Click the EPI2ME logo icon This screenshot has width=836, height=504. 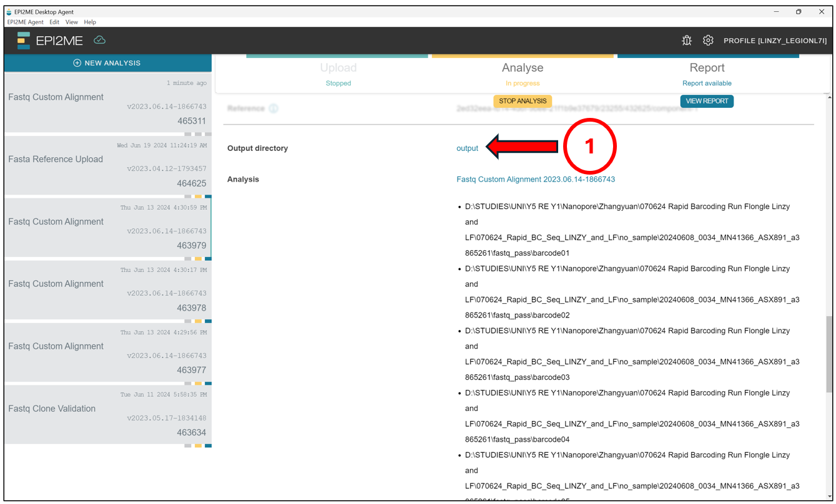pos(24,41)
